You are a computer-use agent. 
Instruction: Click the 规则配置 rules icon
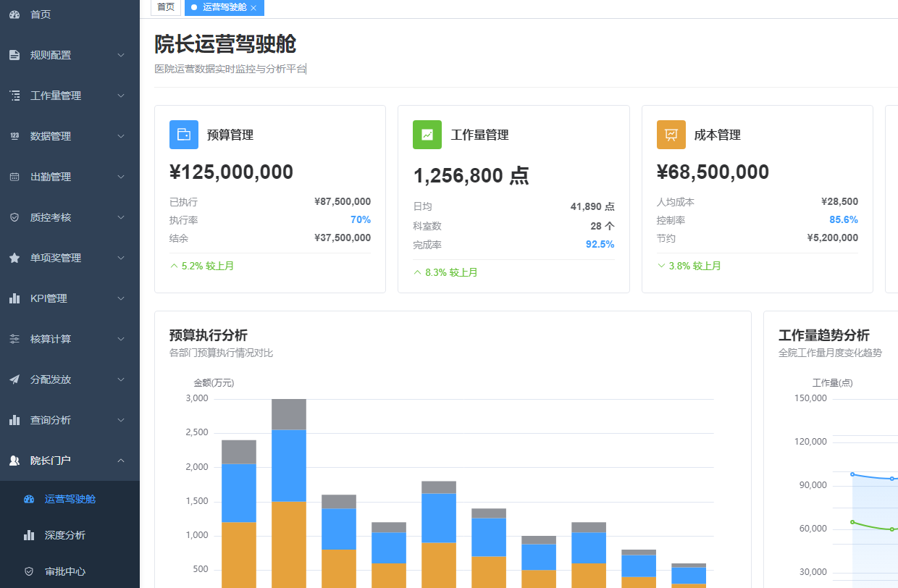click(x=15, y=54)
